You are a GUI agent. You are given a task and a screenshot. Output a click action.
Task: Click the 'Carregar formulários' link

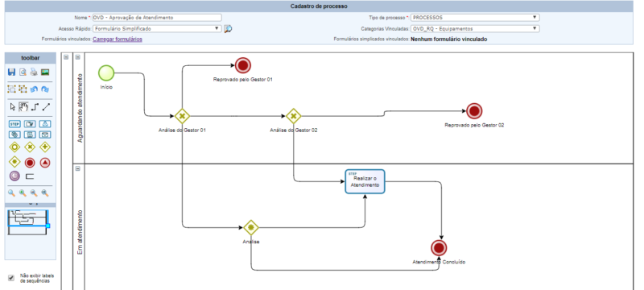tap(118, 39)
